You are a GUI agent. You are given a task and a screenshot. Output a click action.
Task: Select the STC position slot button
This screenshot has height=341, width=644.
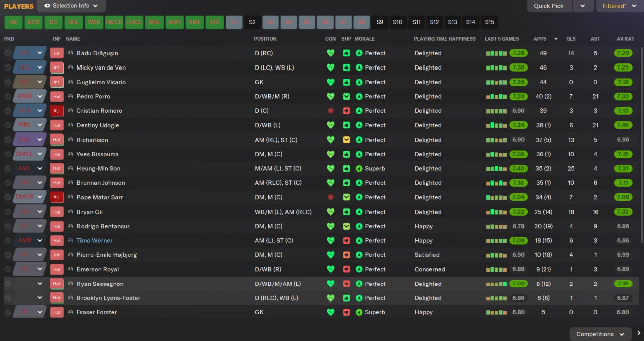[215, 22]
